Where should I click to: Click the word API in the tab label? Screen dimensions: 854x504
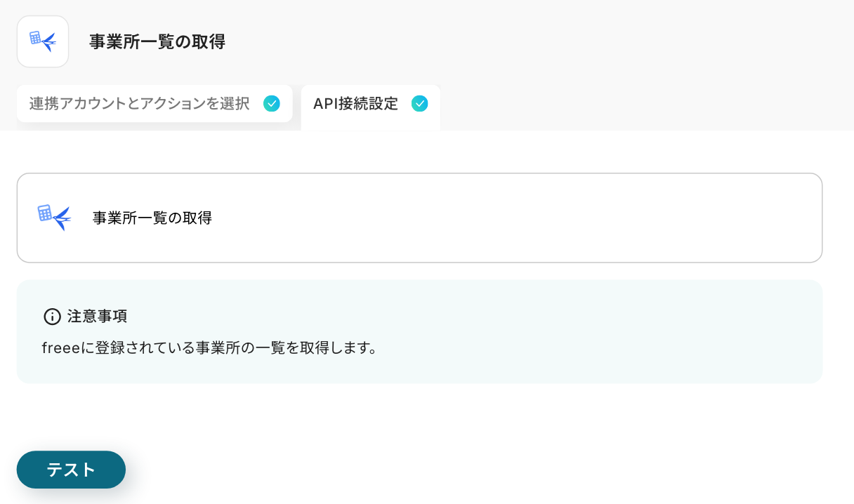coord(326,104)
